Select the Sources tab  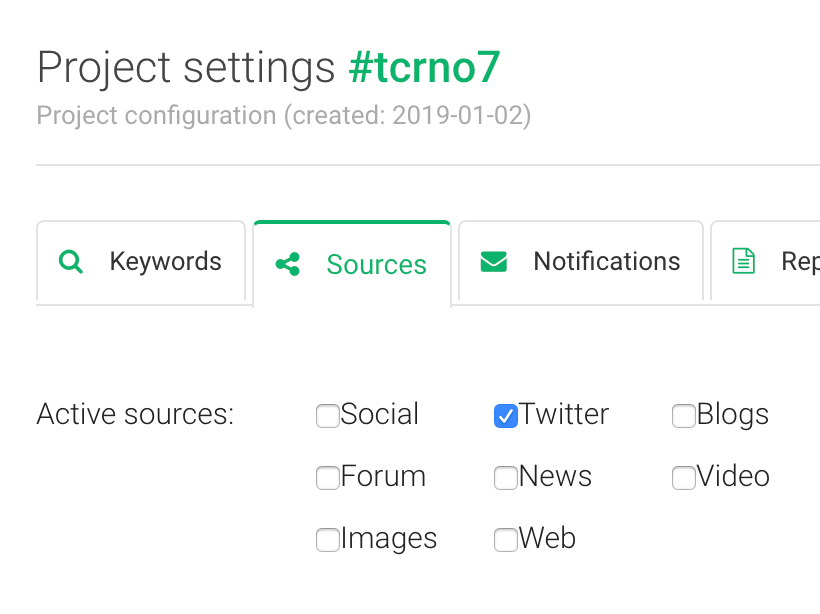coord(351,261)
